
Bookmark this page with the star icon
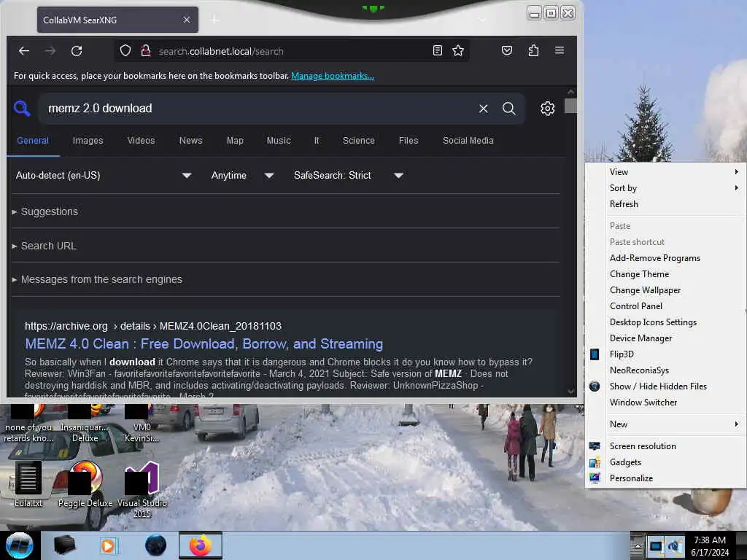click(x=458, y=50)
